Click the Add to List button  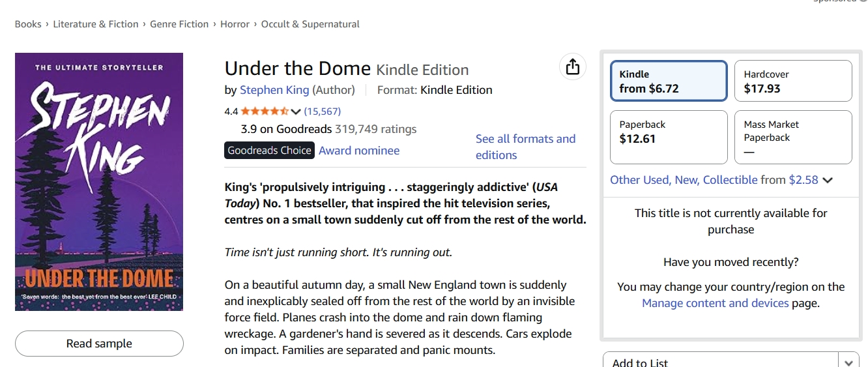tap(719, 362)
